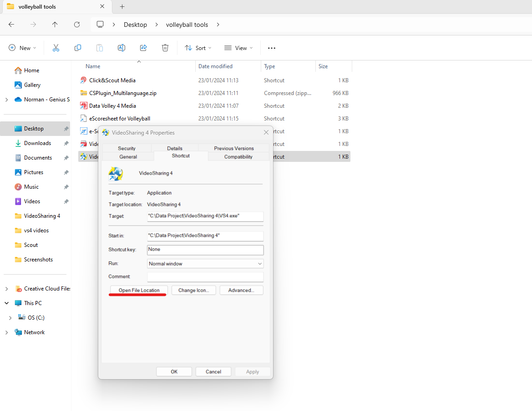The image size is (532, 411).
Task: Click into the Shortcut key field
Action: pos(205,250)
